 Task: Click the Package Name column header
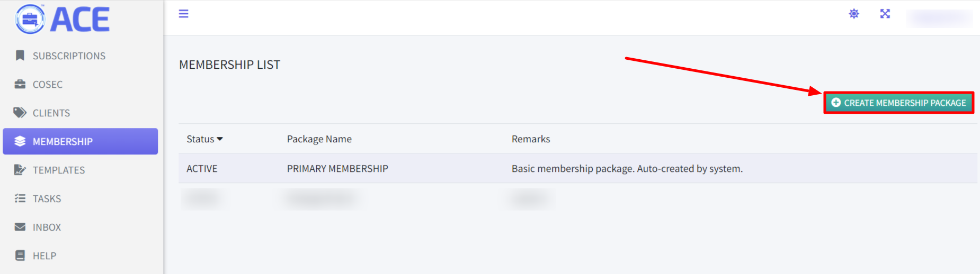click(x=319, y=139)
